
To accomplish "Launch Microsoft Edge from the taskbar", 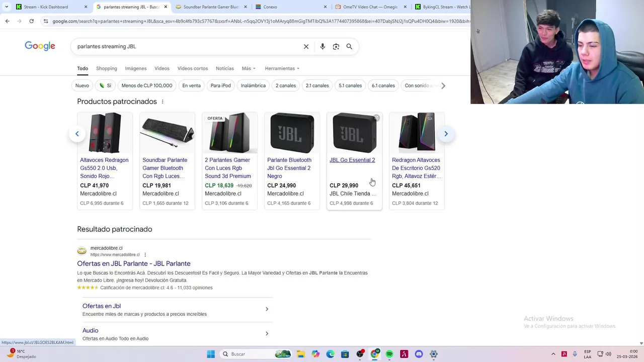I will coord(330,354).
